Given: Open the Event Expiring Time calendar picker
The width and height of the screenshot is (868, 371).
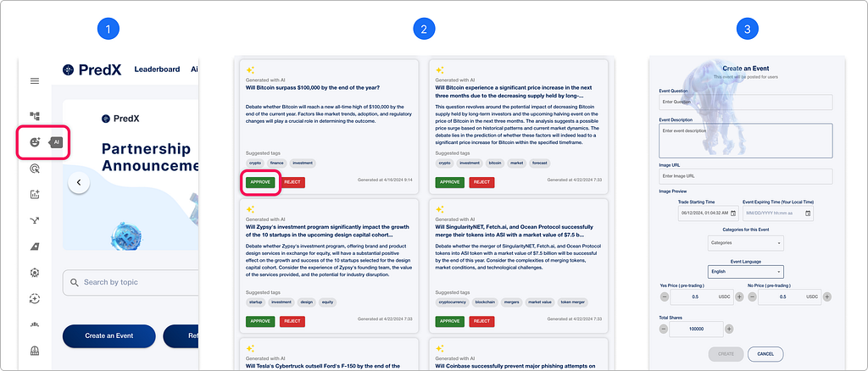Looking at the screenshot, I should (808, 213).
